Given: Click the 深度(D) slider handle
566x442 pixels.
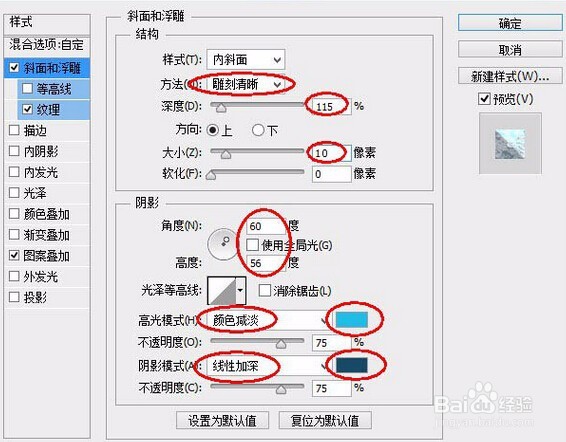Looking at the screenshot, I should pyautogui.click(x=221, y=108).
